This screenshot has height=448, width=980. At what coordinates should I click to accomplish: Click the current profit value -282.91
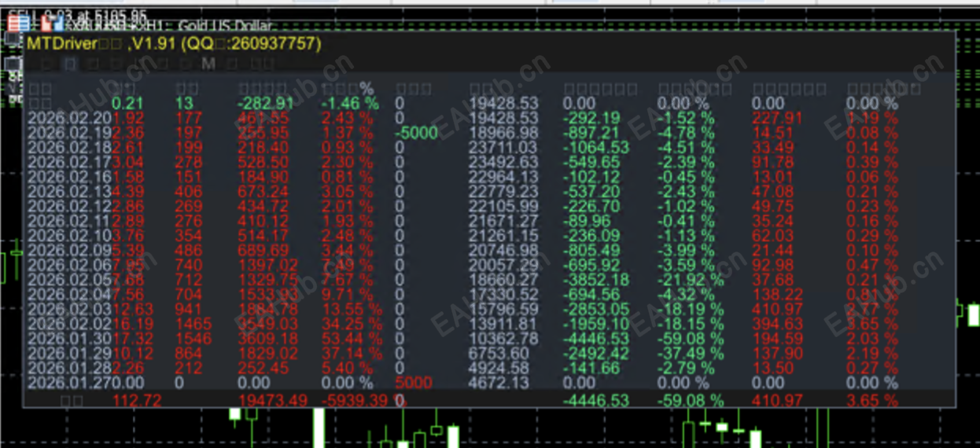pos(265,103)
